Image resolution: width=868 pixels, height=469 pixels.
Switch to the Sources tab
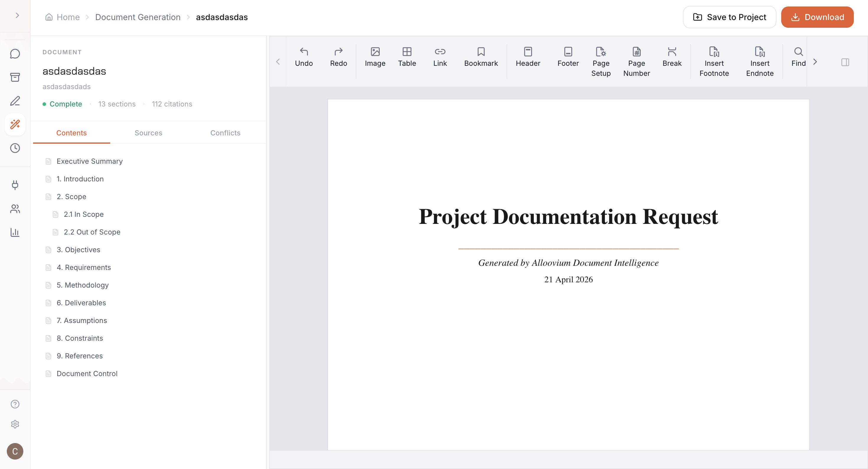point(148,133)
